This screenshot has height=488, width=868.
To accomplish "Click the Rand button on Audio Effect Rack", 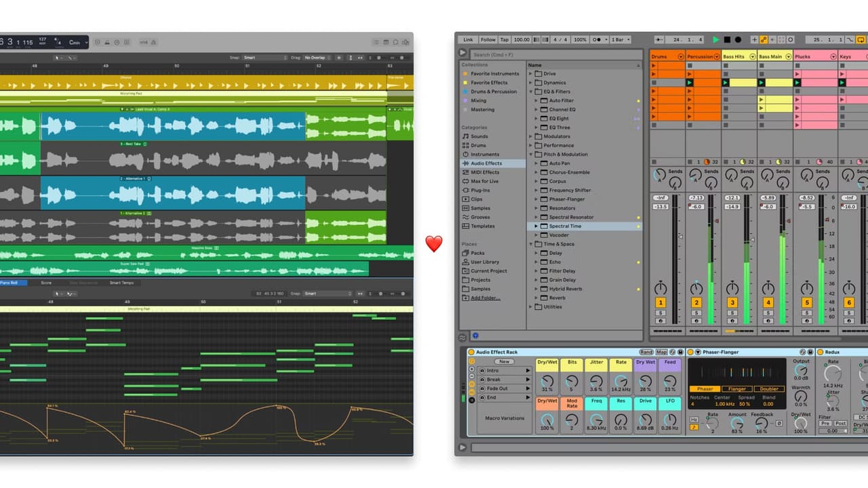I will (x=646, y=352).
